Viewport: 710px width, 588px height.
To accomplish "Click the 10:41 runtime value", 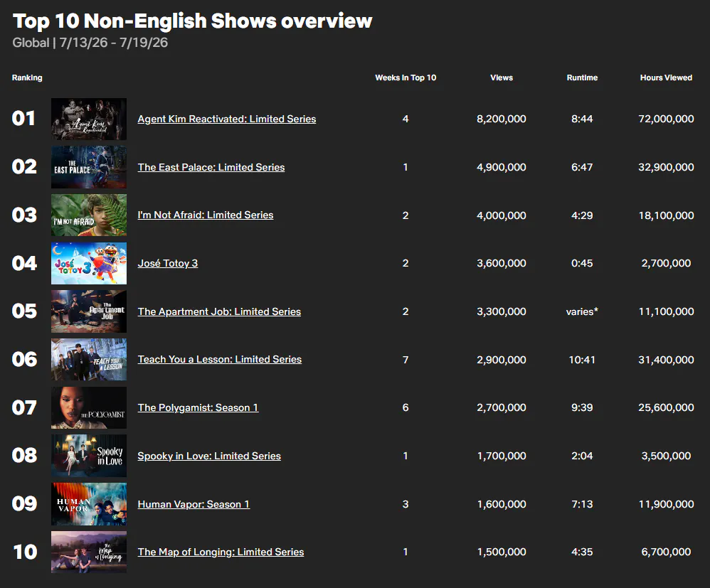I will [583, 360].
